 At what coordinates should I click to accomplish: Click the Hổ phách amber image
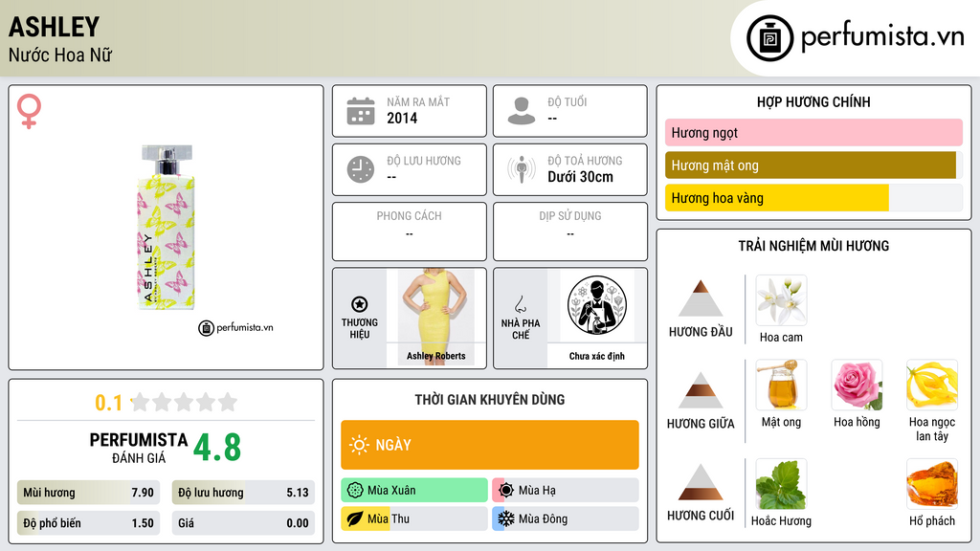tap(932, 484)
